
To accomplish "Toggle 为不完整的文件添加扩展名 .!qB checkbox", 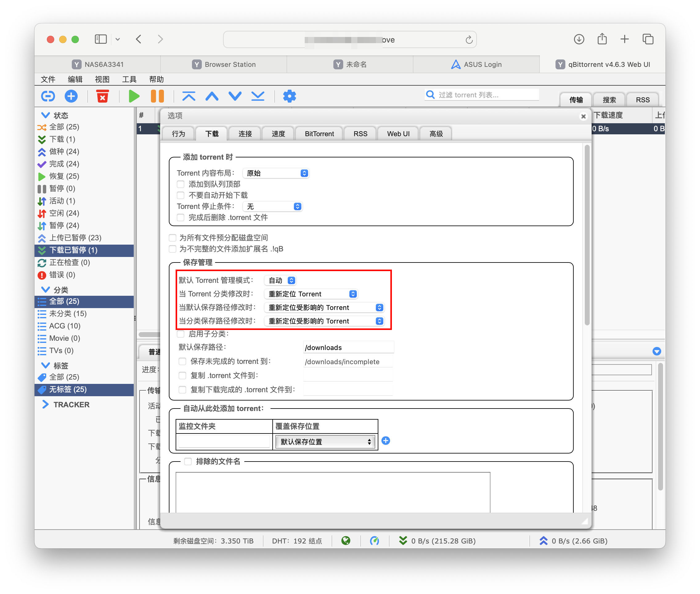I will [x=173, y=249].
